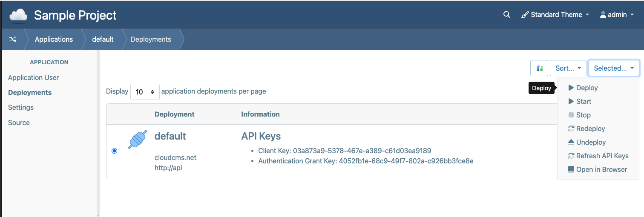This screenshot has height=217, width=644.
Task: Click the plug icon for default deployment
Action: click(138, 140)
